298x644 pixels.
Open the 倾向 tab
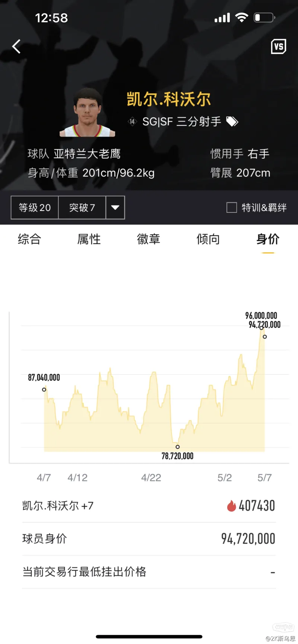pos(208,239)
